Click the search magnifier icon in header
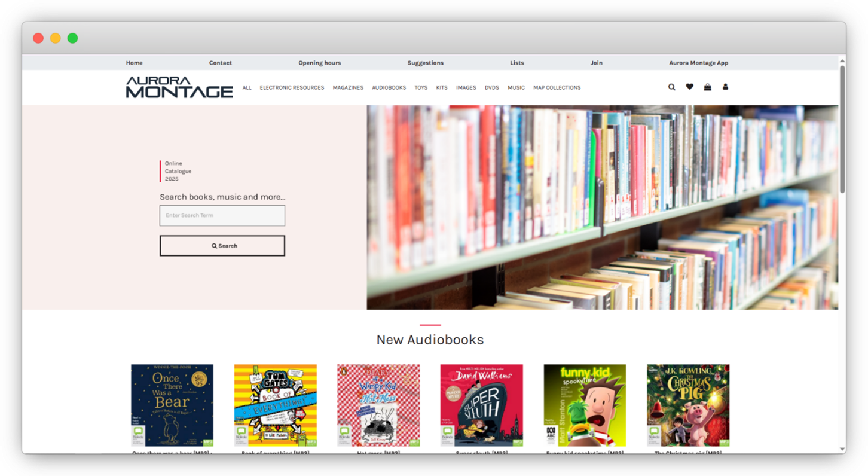868x476 pixels. [x=671, y=87]
